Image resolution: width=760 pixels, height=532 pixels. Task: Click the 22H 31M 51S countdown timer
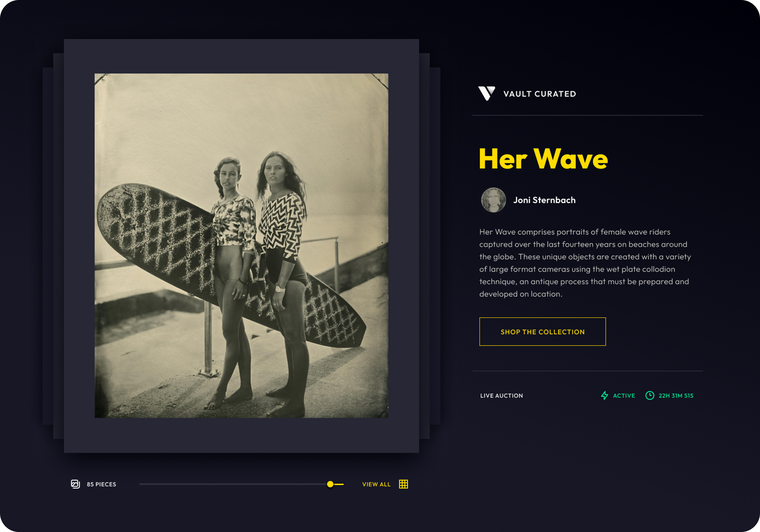point(676,395)
